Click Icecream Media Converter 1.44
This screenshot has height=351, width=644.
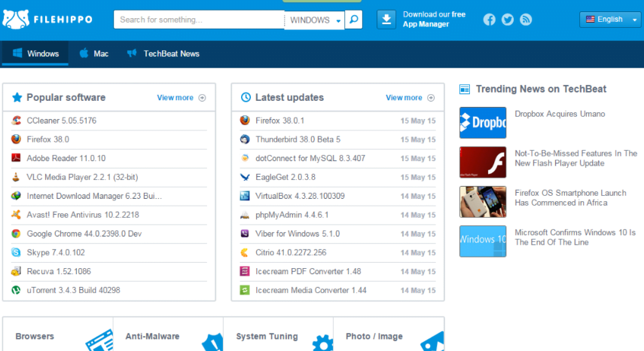point(311,290)
